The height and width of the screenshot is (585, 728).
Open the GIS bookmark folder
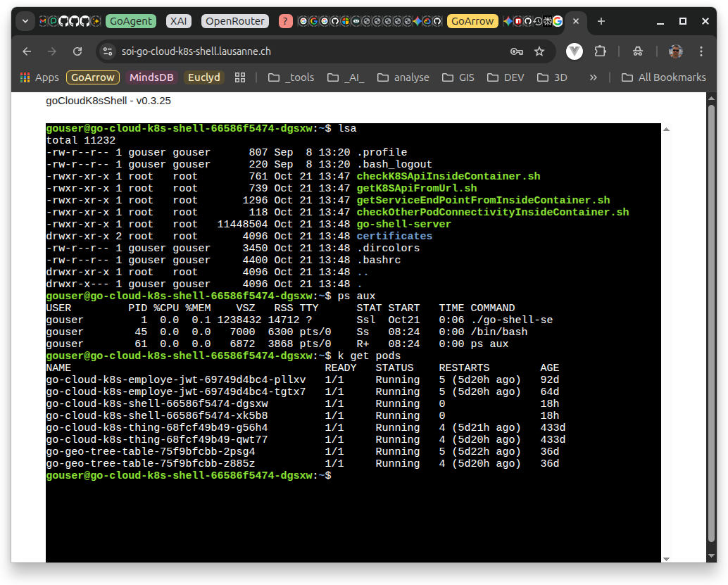point(458,77)
